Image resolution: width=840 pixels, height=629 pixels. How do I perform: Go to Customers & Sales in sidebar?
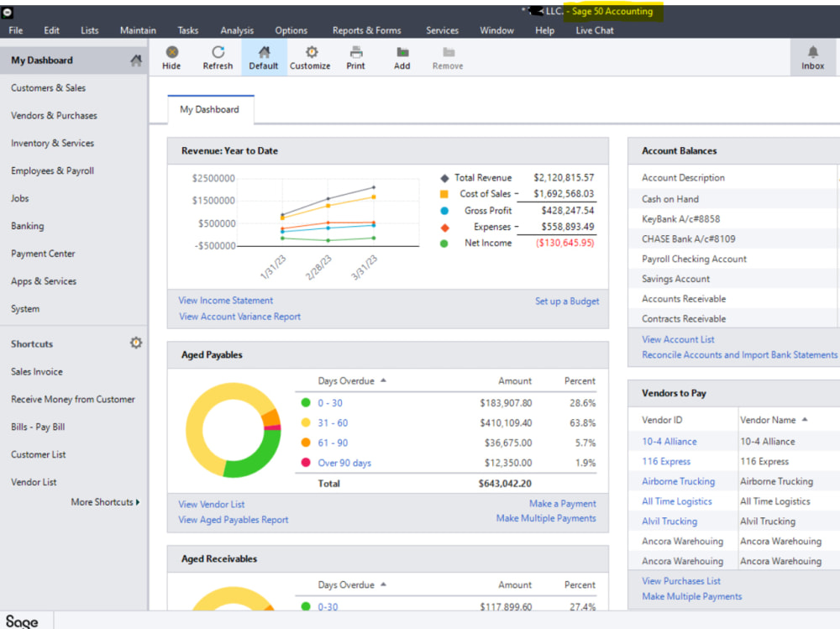tap(48, 88)
